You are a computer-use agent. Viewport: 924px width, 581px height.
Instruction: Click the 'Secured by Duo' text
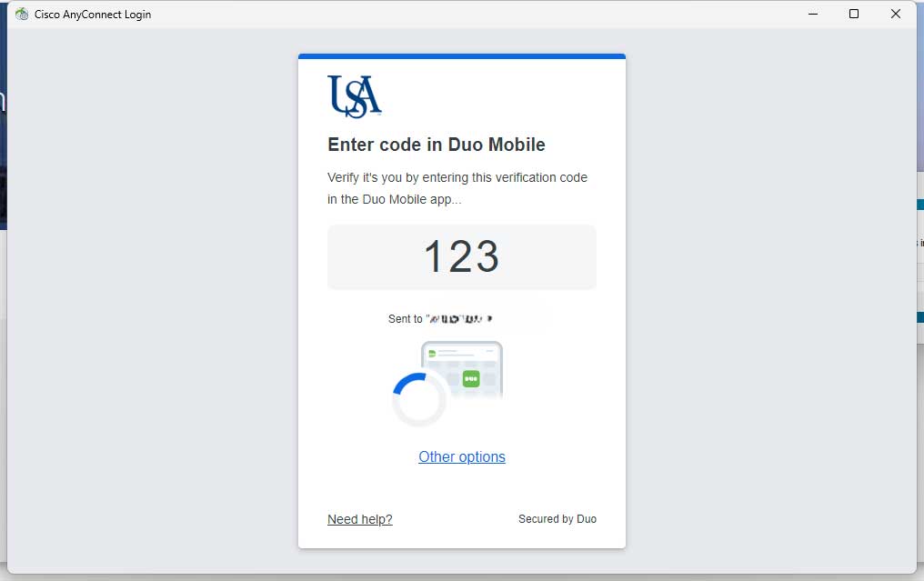pos(557,518)
